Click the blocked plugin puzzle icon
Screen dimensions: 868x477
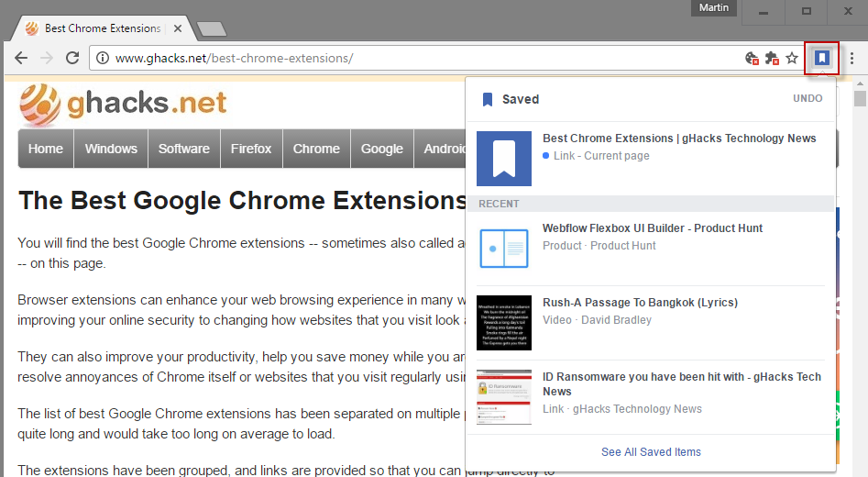pos(772,58)
